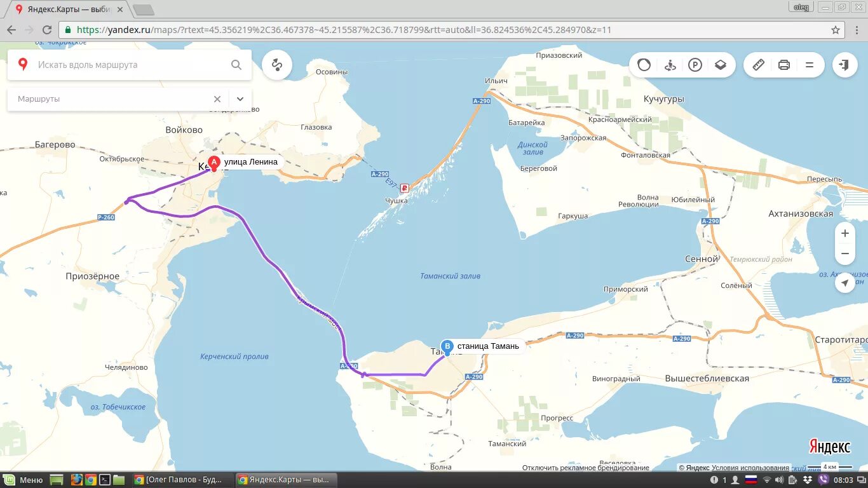Click the my-location arrow button

845,283
